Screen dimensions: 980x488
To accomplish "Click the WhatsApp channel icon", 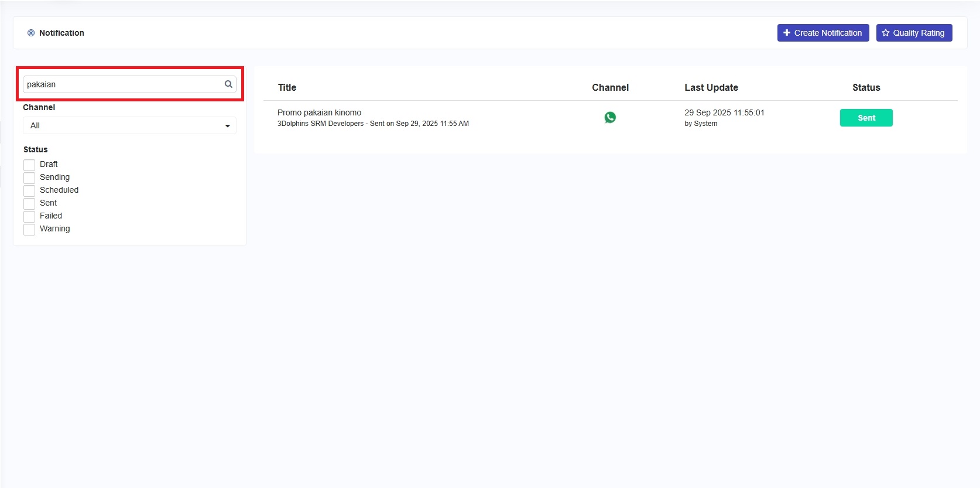I will (x=610, y=118).
